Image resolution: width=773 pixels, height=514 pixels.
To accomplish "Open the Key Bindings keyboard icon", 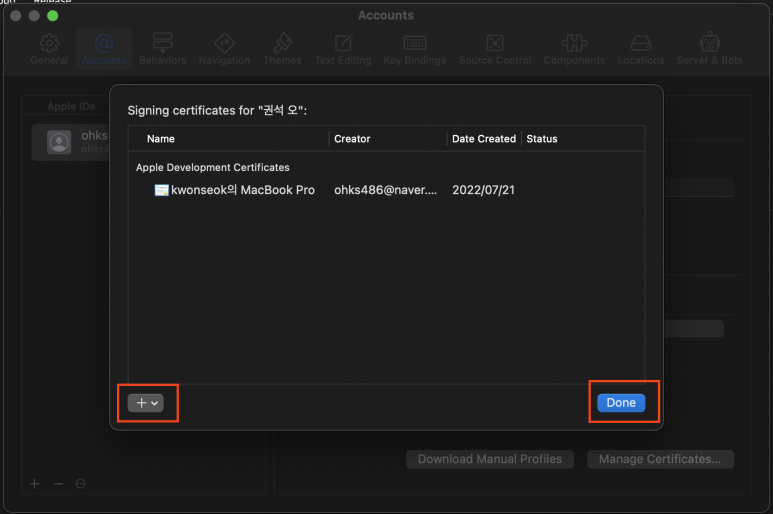I will [415, 43].
